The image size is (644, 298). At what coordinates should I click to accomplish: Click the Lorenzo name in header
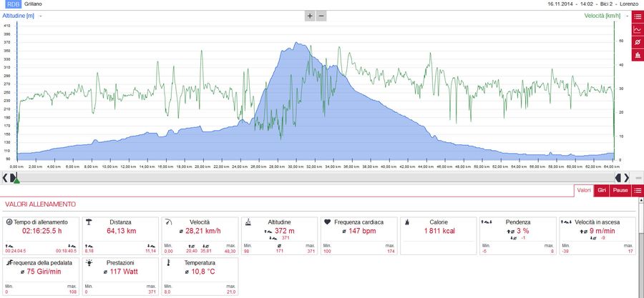coord(629,4)
